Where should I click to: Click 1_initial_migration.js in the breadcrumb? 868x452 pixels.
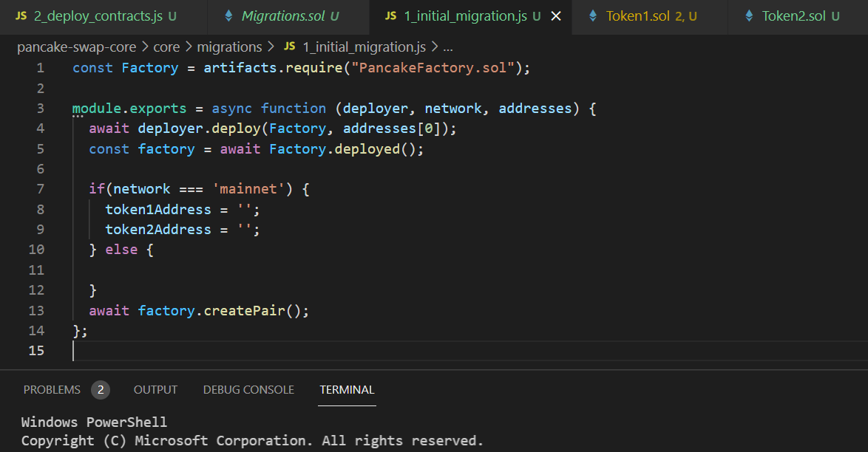(x=365, y=47)
